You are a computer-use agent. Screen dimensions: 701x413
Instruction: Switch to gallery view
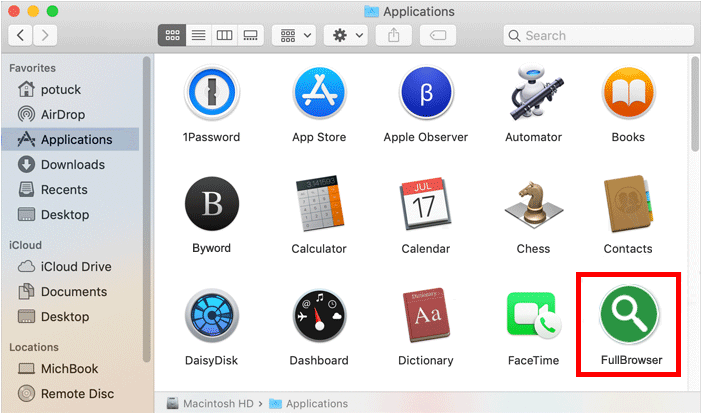[x=250, y=35]
